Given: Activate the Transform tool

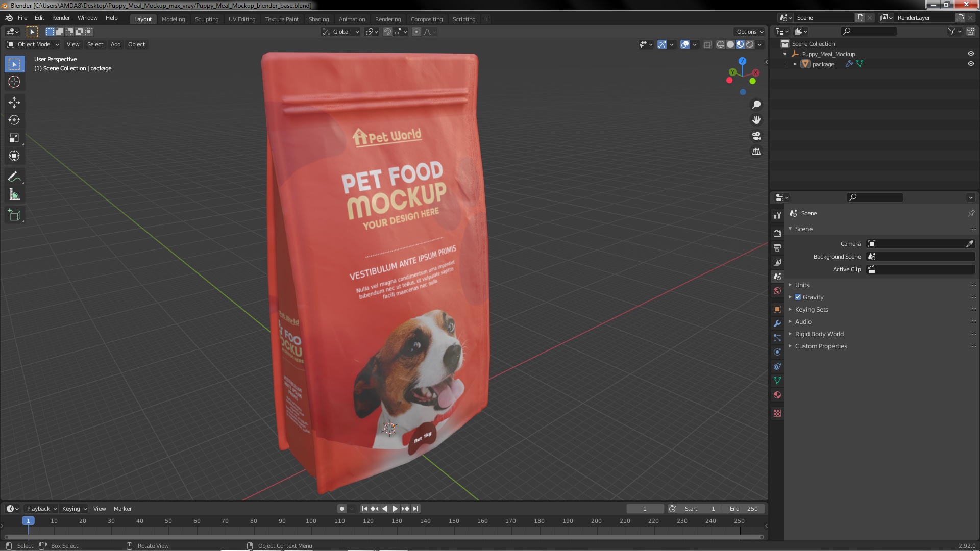Looking at the screenshot, I should (x=14, y=156).
